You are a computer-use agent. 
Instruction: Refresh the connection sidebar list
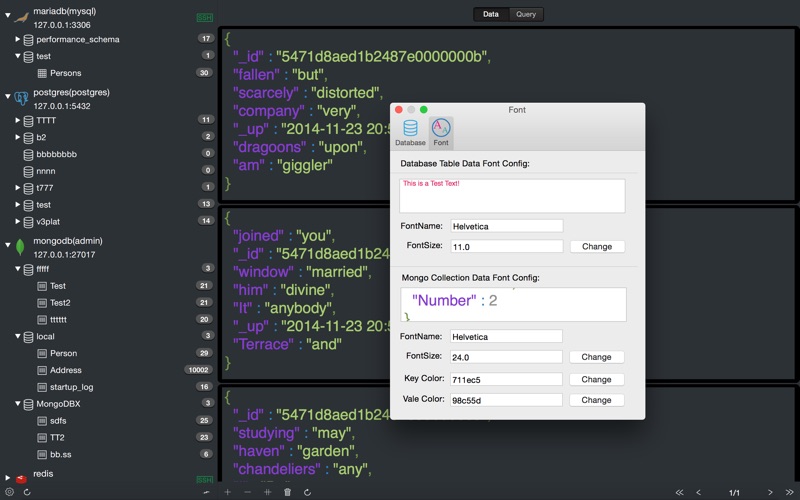click(27, 492)
